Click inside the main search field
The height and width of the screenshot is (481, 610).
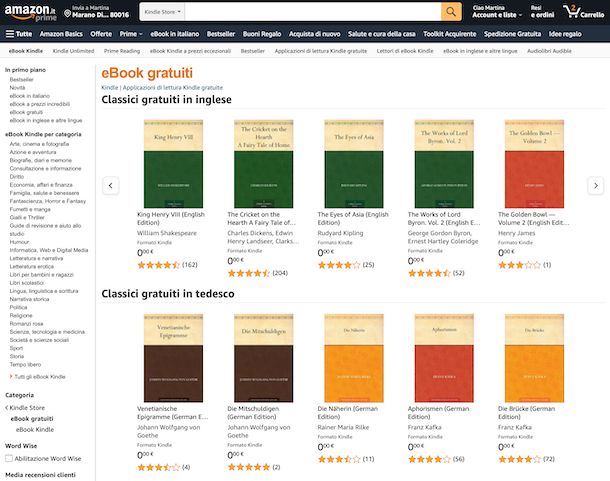313,12
